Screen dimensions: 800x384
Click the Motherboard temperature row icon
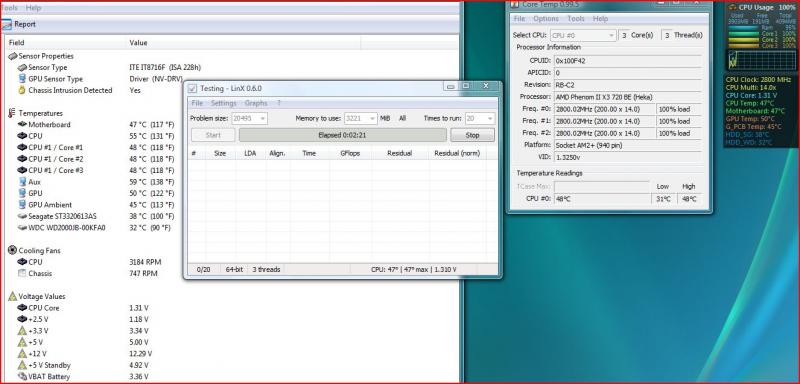pos(22,124)
